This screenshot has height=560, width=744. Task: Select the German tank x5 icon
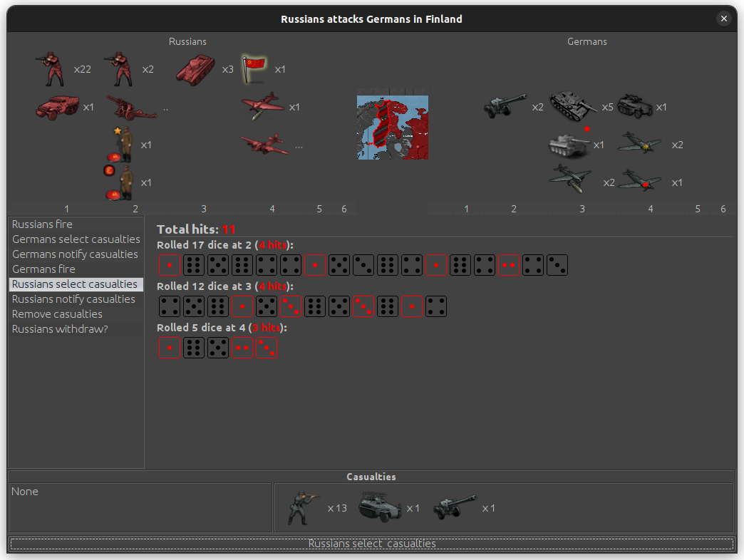[x=573, y=106]
